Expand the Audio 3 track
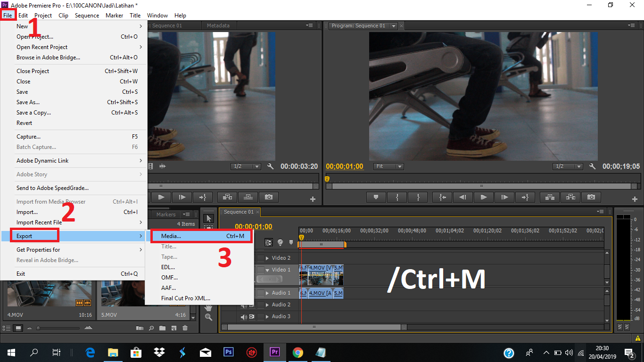Viewport: 644px width, 362px height. click(x=267, y=317)
